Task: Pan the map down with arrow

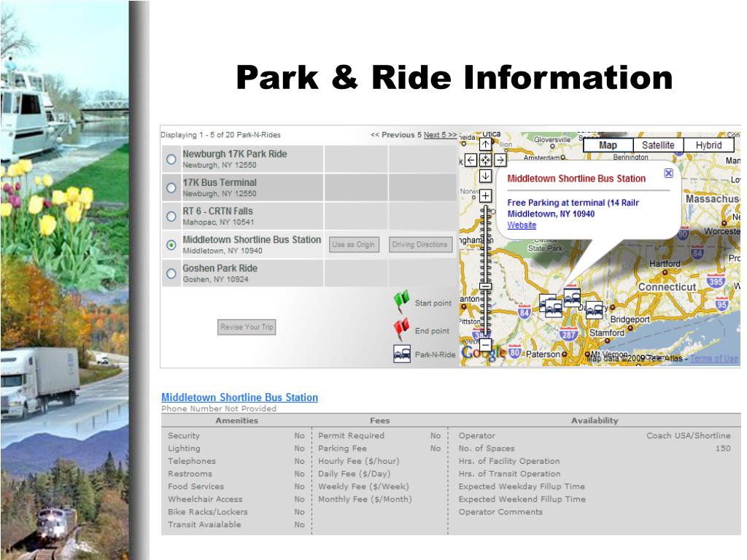Action: pyautogui.click(x=485, y=176)
